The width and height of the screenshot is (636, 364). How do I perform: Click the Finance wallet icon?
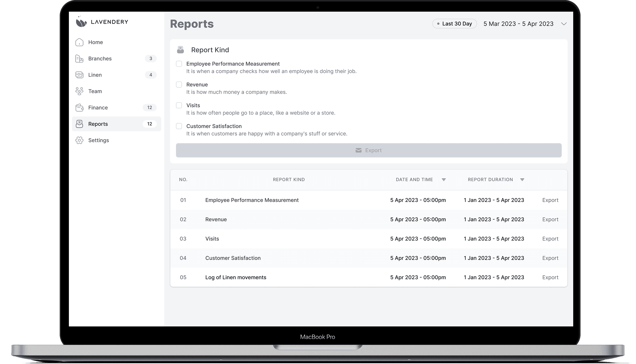coord(79,108)
